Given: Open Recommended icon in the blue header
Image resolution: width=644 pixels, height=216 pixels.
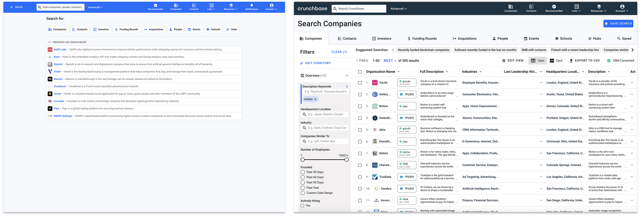Looking at the screenshot, I should click(x=156, y=5).
